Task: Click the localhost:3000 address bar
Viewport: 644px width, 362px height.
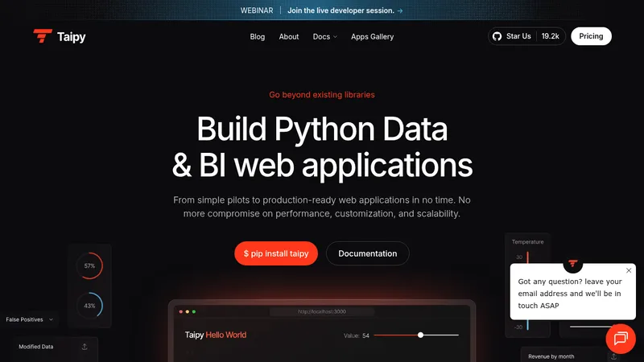Action: [322, 311]
